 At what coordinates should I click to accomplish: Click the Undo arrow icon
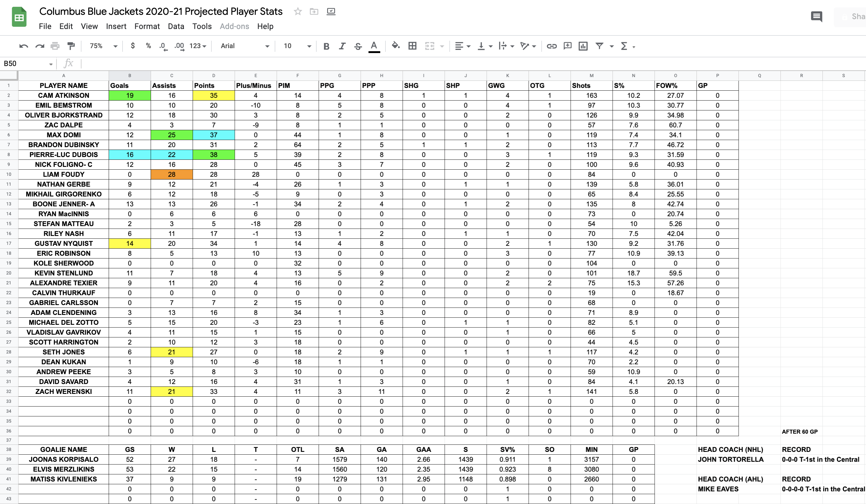[23, 46]
